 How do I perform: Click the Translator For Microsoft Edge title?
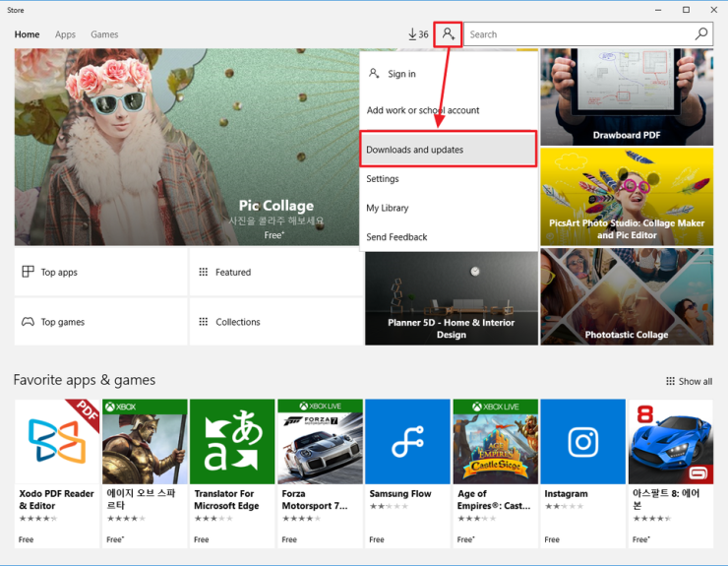point(226,499)
